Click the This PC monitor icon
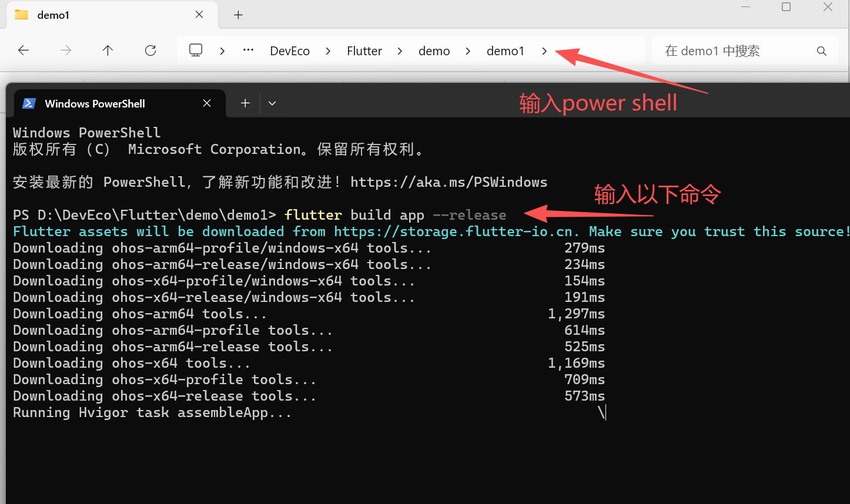Viewport: 850px width, 504px height. (196, 51)
